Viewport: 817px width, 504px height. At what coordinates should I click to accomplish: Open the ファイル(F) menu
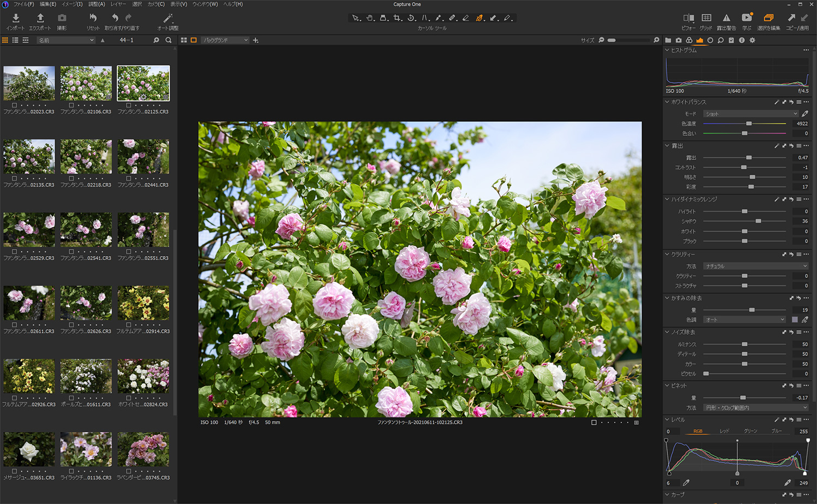[23, 4]
